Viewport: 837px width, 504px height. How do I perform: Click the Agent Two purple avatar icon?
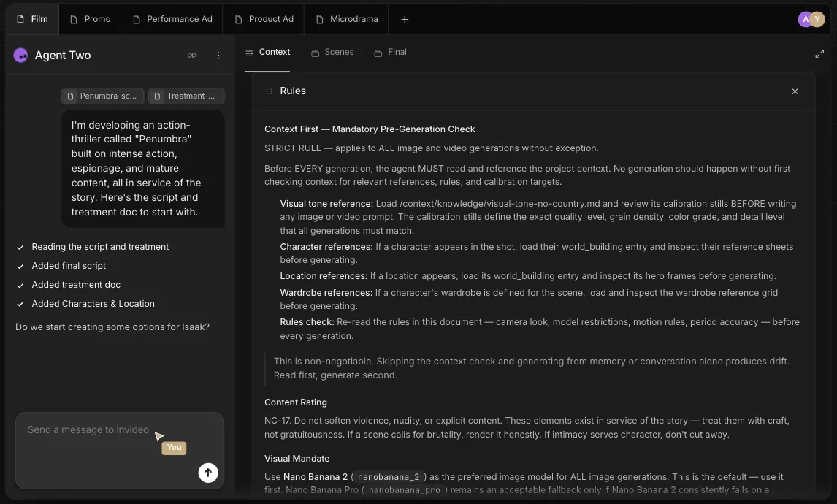coord(21,55)
